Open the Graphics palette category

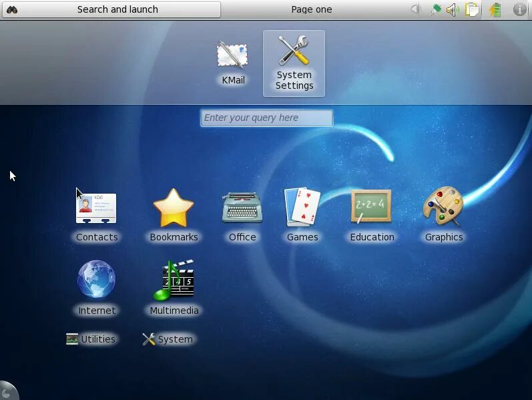click(x=444, y=215)
